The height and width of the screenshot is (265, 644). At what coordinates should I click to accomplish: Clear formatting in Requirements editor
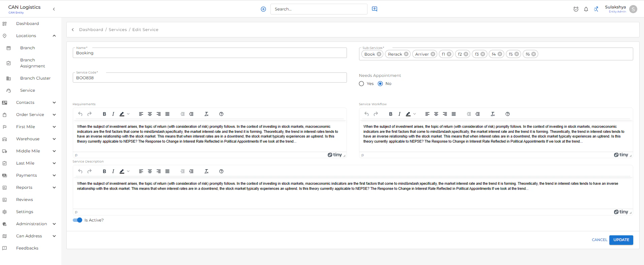coord(206,114)
